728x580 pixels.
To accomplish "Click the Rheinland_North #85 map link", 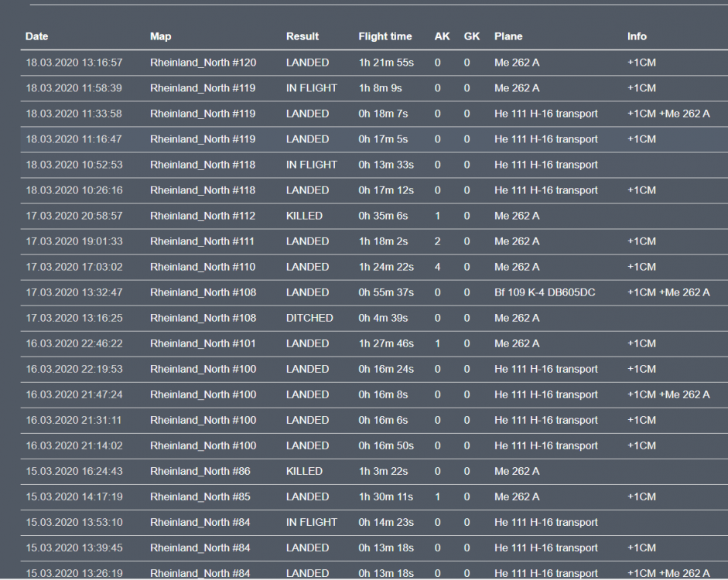I will (x=200, y=496).
